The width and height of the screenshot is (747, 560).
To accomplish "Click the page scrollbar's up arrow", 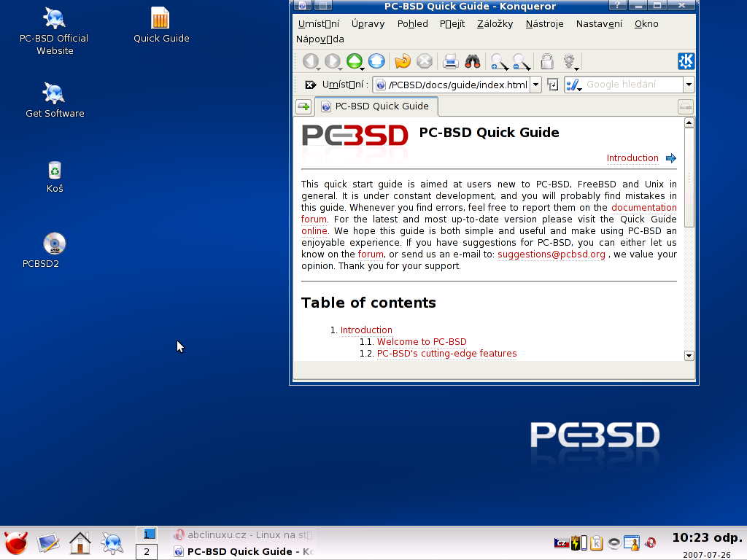I will tap(689, 122).
